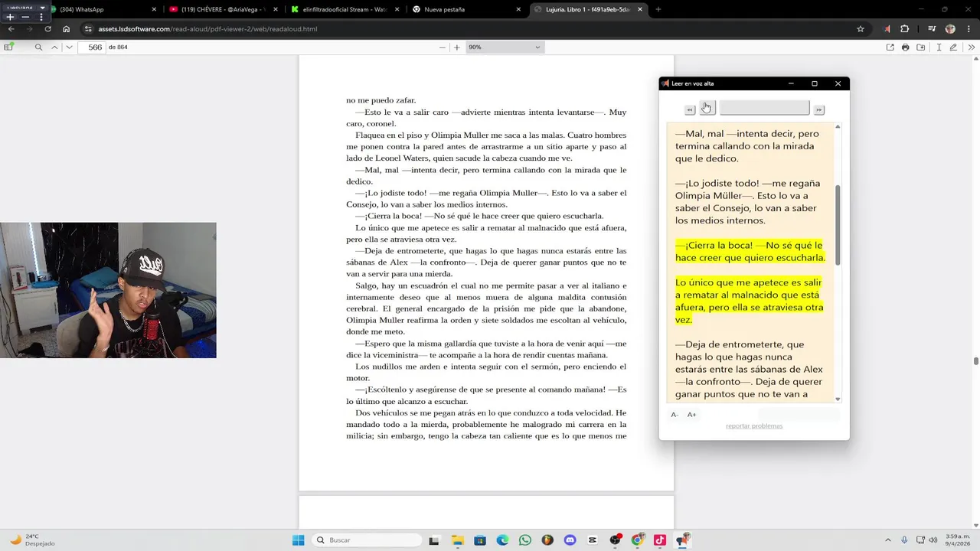Go to previous PDF page
This screenshot has height=551, width=980.
click(54, 47)
